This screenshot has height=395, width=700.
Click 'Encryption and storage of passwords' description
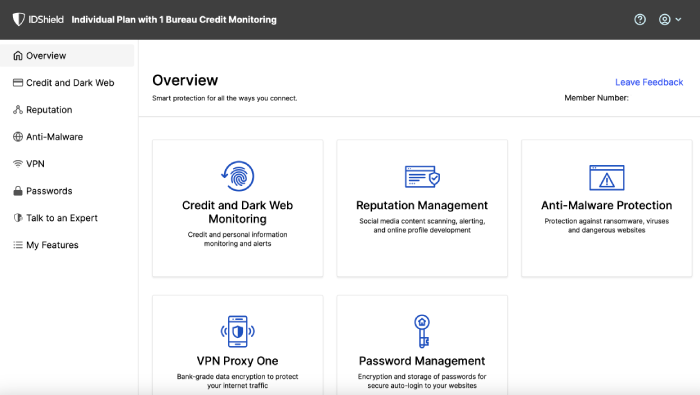(x=422, y=381)
